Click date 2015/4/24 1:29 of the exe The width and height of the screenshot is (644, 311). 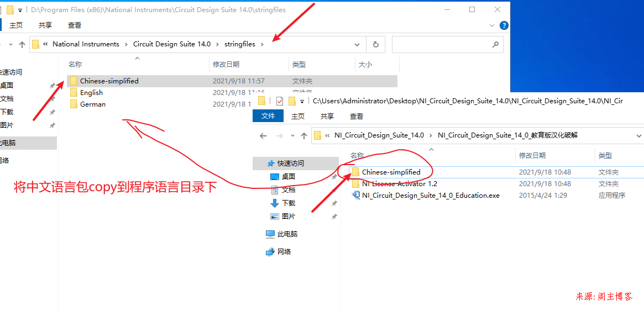pyautogui.click(x=543, y=196)
